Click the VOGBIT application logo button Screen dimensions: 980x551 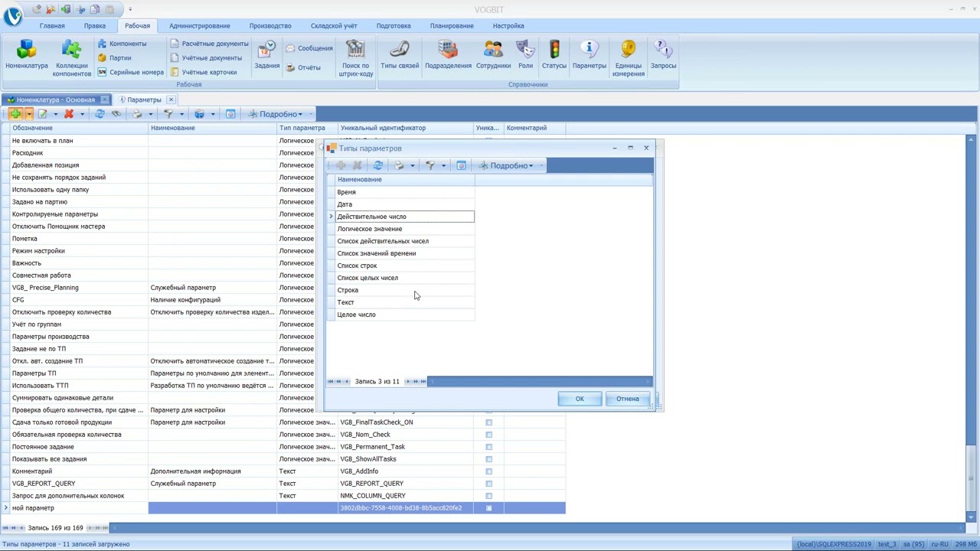pyautogui.click(x=13, y=15)
